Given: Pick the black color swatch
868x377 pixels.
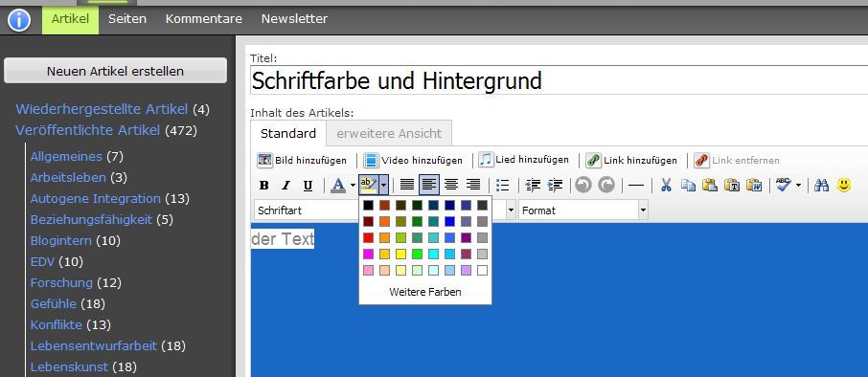Looking at the screenshot, I should (x=368, y=205).
